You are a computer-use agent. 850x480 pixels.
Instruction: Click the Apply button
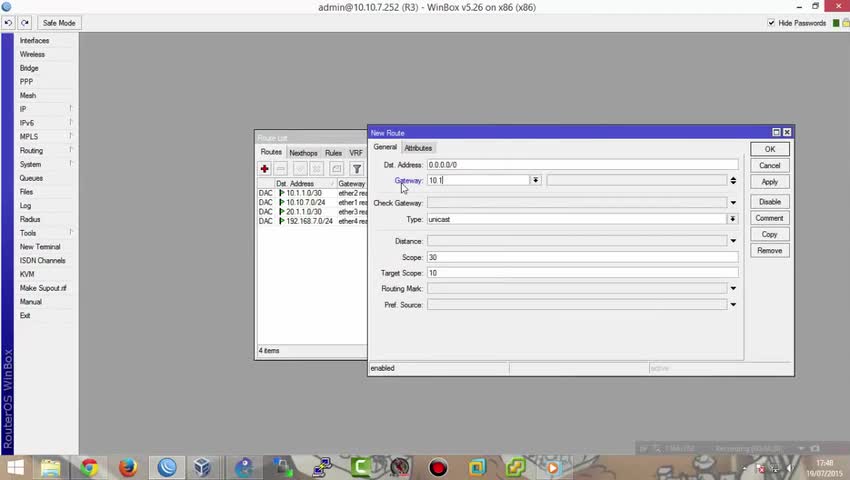[x=770, y=182]
